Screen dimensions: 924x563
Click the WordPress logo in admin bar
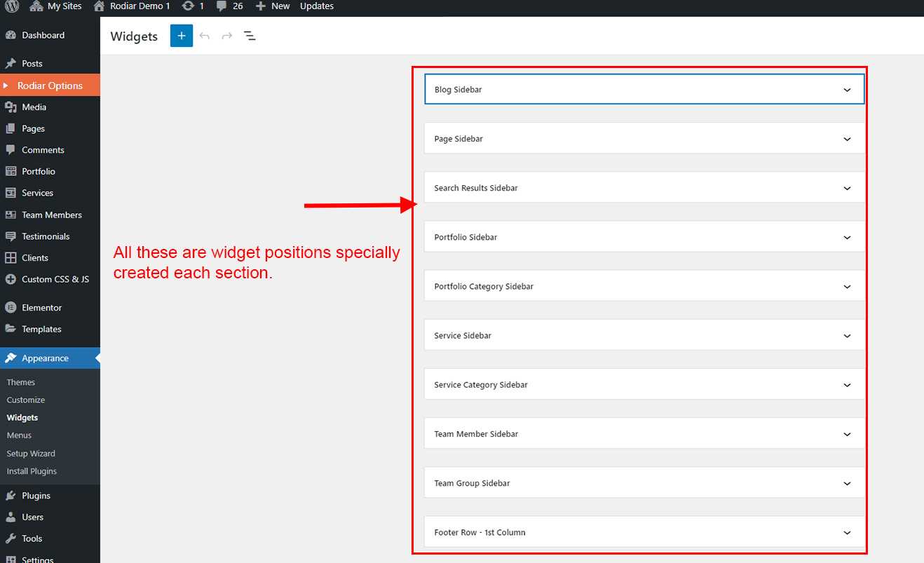(x=12, y=6)
